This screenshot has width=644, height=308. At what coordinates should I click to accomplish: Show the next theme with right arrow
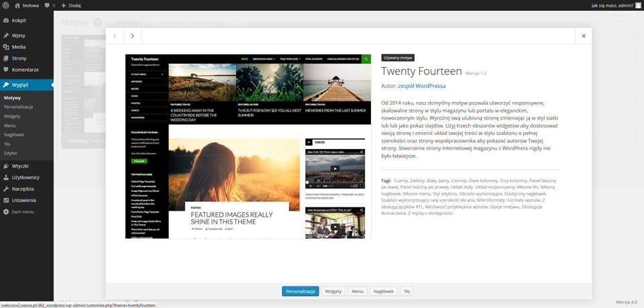[x=133, y=36]
